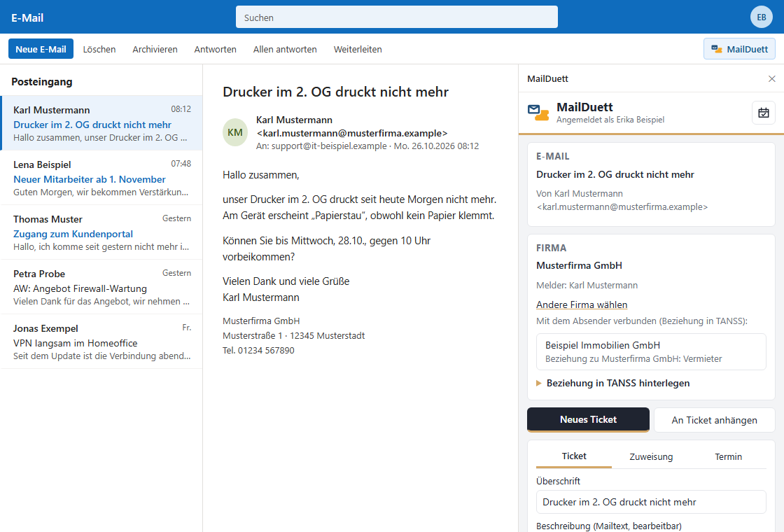Archive the mail with Archivieren
Image resolution: width=784 pixels, height=532 pixels.
coord(155,49)
